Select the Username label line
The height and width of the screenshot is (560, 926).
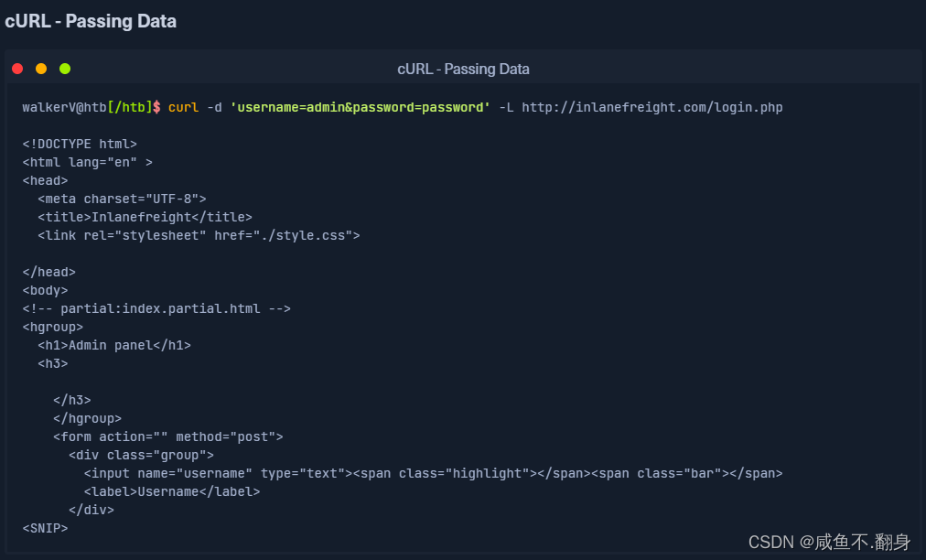click(172, 491)
